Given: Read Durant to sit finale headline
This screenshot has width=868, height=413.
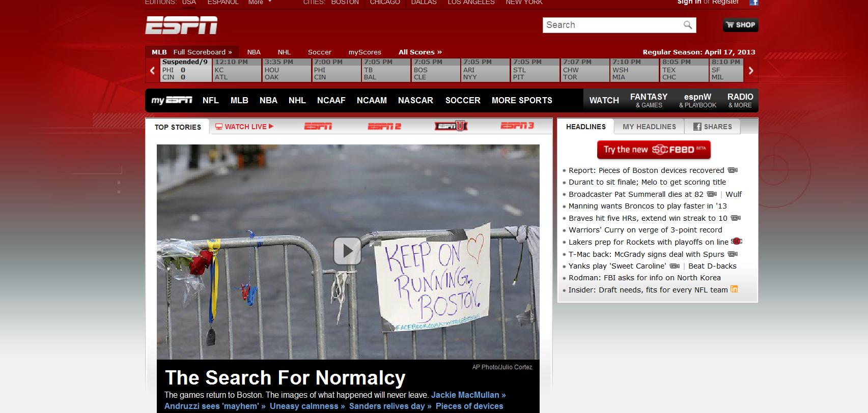Looking at the screenshot, I should click(x=647, y=182).
